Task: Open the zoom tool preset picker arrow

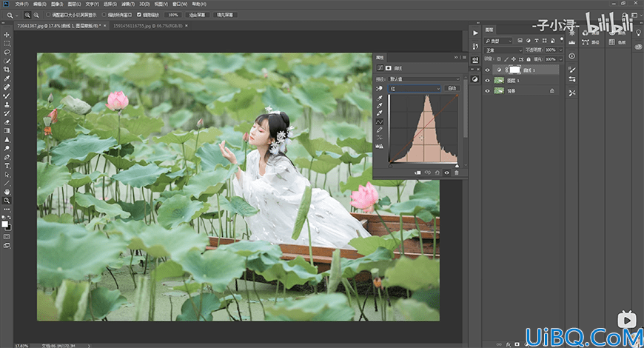Action: [17, 16]
